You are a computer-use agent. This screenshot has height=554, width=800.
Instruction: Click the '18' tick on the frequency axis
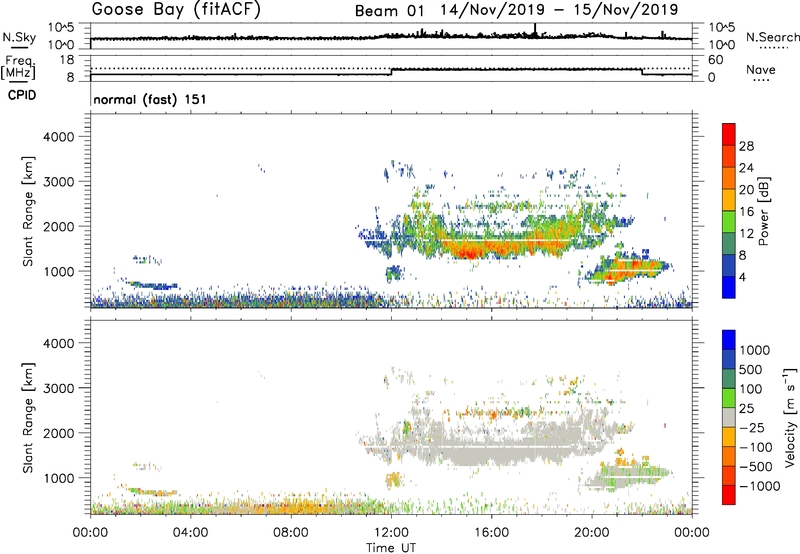67,60
